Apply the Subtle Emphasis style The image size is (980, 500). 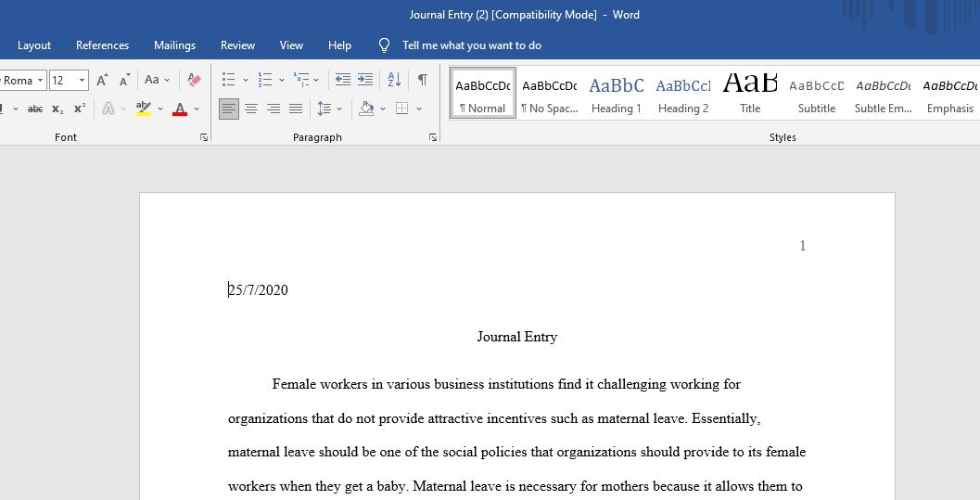(x=884, y=93)
